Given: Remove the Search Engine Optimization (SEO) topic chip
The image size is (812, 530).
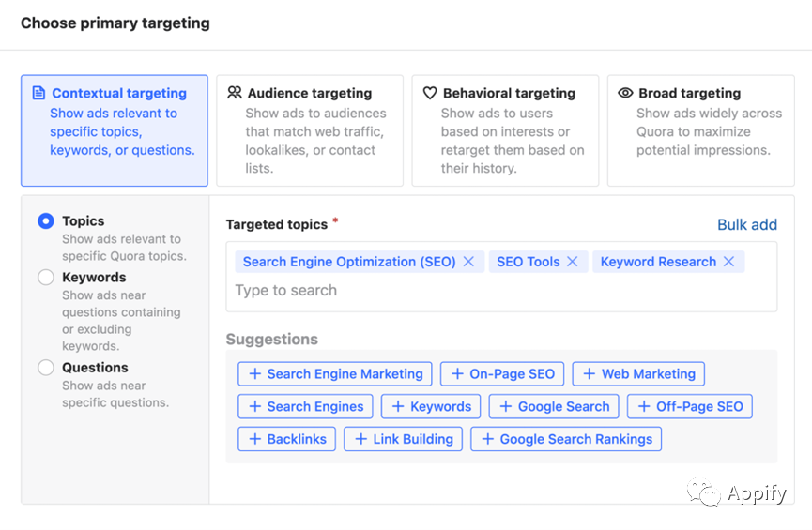Looking at the screenshot, I should 468,262.
